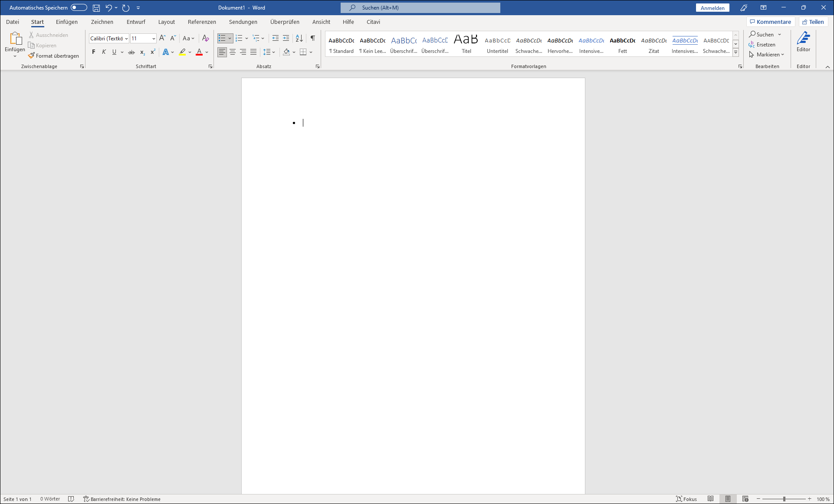Click the Save icon in title bar
Viewport: 834px width, 504px height.
coord(96,8)
